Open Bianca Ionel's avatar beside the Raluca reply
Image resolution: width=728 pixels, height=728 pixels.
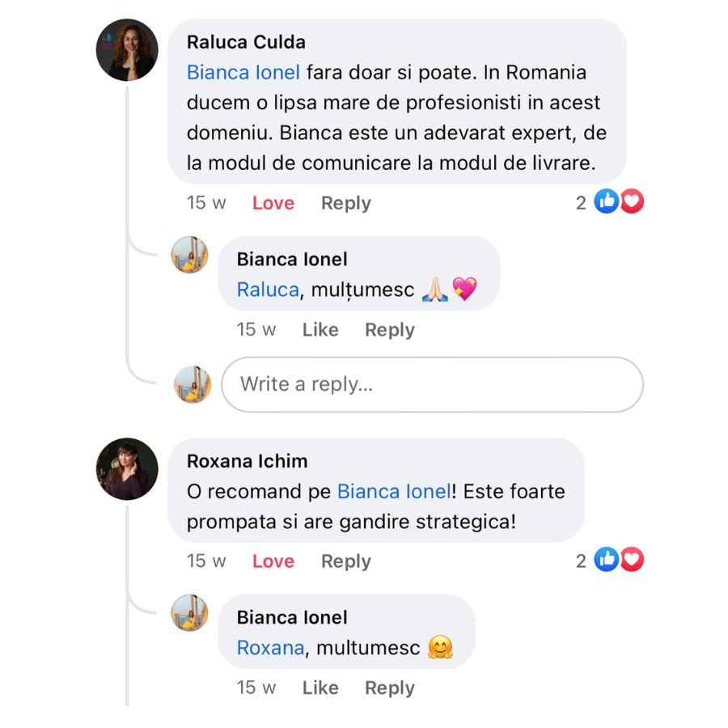click(190, 255)
